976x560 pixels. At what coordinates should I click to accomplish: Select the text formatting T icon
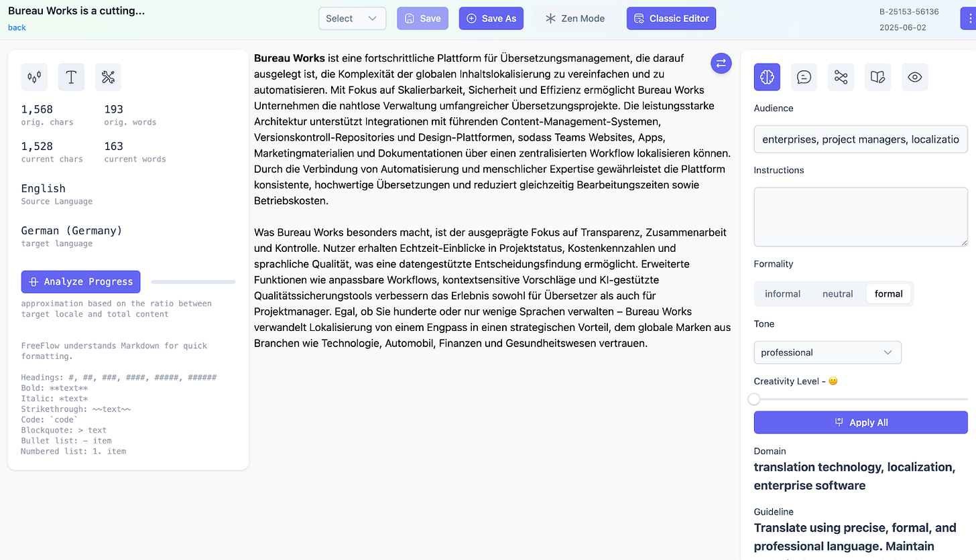(71, 77)
